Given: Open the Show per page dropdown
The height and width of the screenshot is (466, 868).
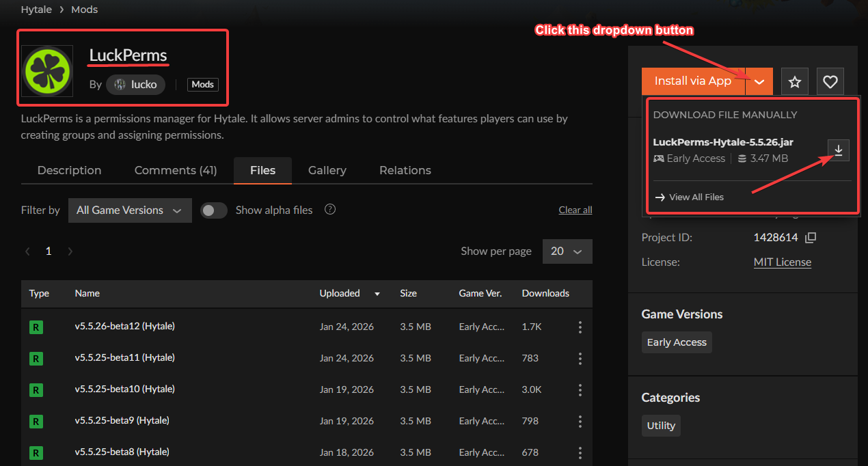Looking at the screenshot, I should (567, 251).
